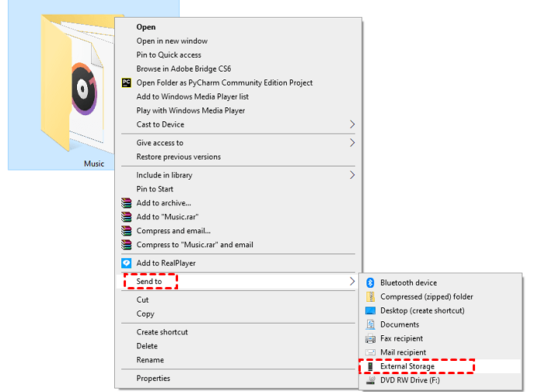
Task: Expand the Give access to submenu arrow
Action: click(352, 143)
